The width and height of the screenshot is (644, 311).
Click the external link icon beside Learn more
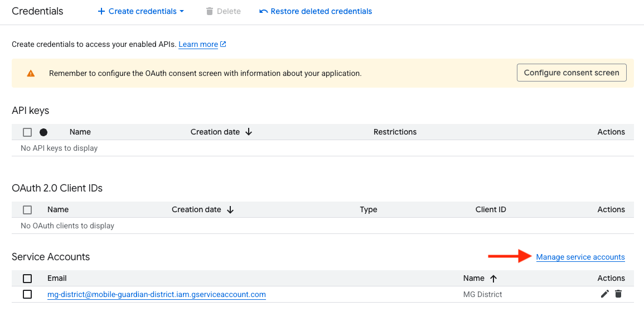pos(224,44)
